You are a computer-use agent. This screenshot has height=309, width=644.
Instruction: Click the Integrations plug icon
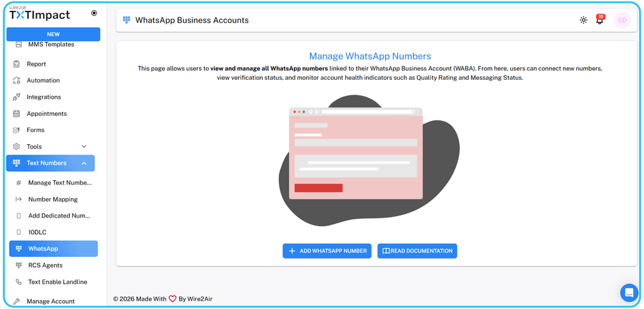tap(17, 97)
